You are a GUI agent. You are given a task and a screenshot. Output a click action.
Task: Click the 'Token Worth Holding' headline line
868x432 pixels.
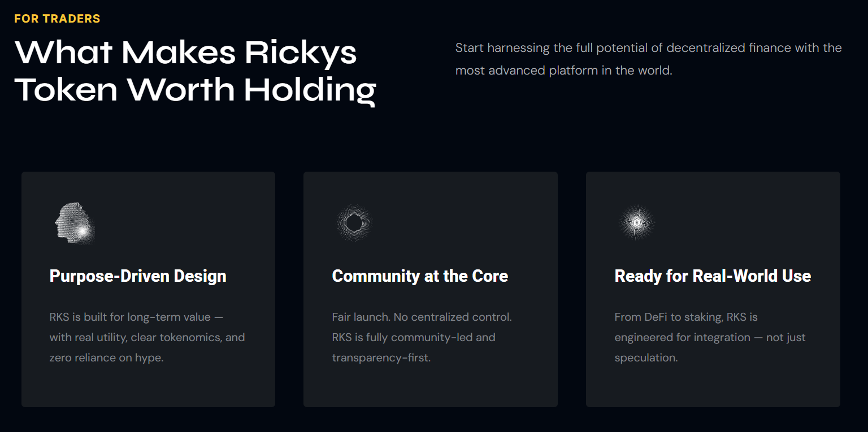(196, 89)
